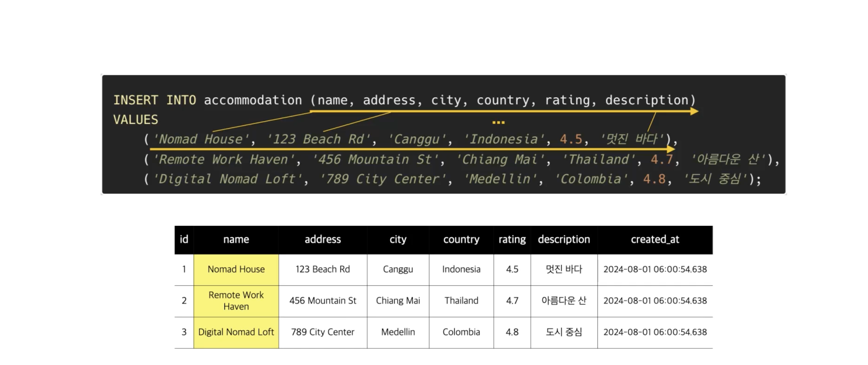Click 'description' in the code column list

(647, 100)
